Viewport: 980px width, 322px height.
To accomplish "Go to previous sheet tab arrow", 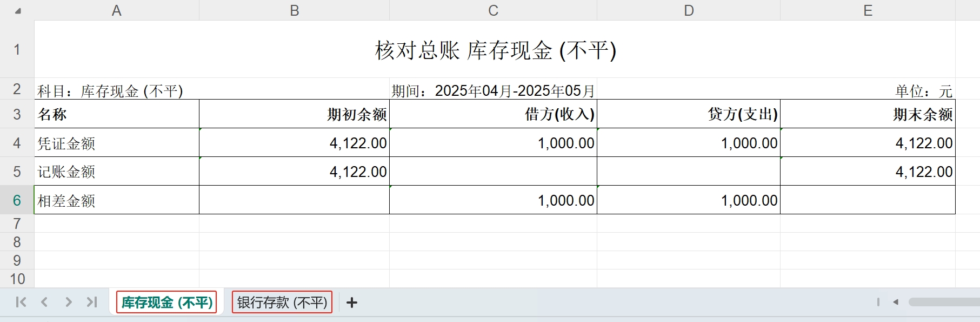I will tap(44, 302).
